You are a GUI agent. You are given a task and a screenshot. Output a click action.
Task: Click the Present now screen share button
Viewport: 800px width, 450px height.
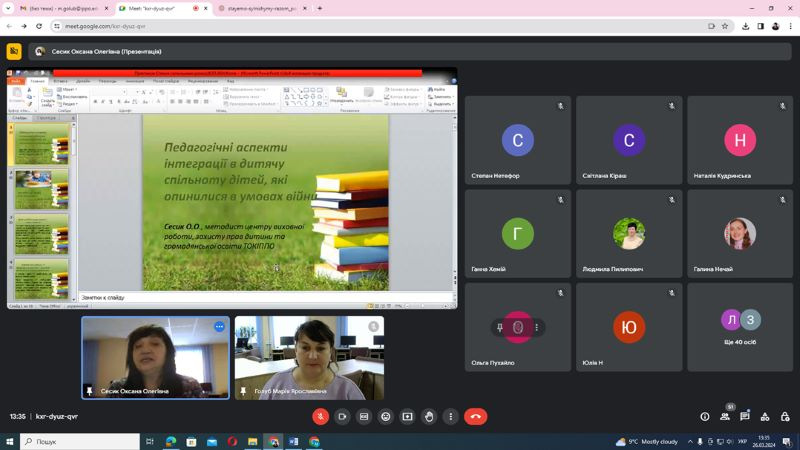click(x=407, y=417)
